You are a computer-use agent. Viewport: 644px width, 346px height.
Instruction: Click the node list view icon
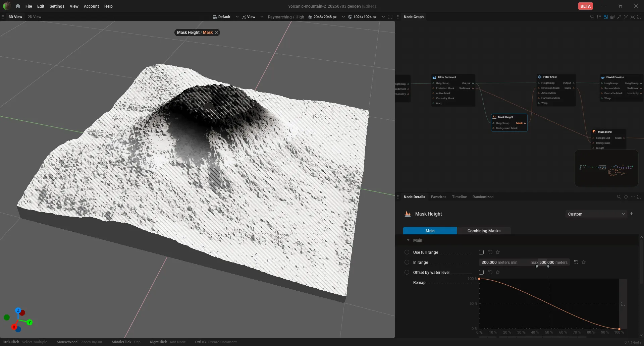(599, 17)
